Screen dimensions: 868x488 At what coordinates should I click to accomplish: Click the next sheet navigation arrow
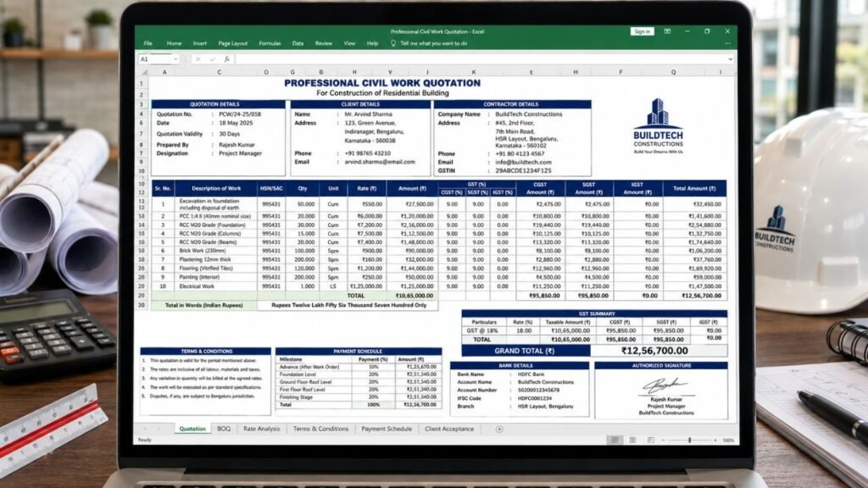click(159, 429)
